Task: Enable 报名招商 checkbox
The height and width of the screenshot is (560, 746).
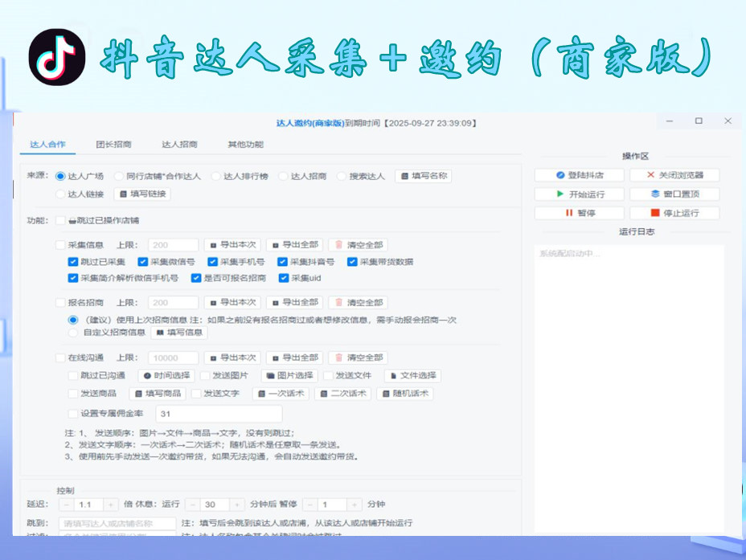Action: tap(60, 302)
